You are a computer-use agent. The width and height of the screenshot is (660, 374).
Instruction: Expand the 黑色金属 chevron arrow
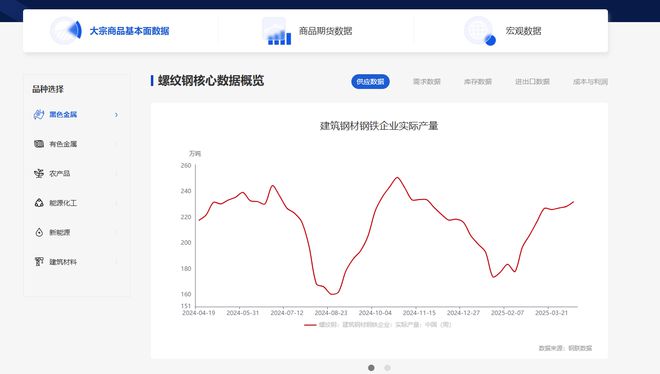coord(117,115)
